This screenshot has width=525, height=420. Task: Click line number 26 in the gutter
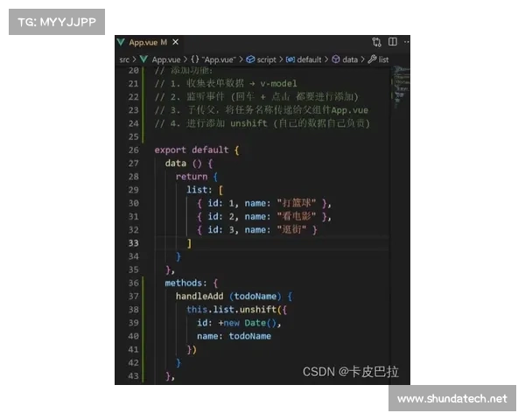pos(132,150)
